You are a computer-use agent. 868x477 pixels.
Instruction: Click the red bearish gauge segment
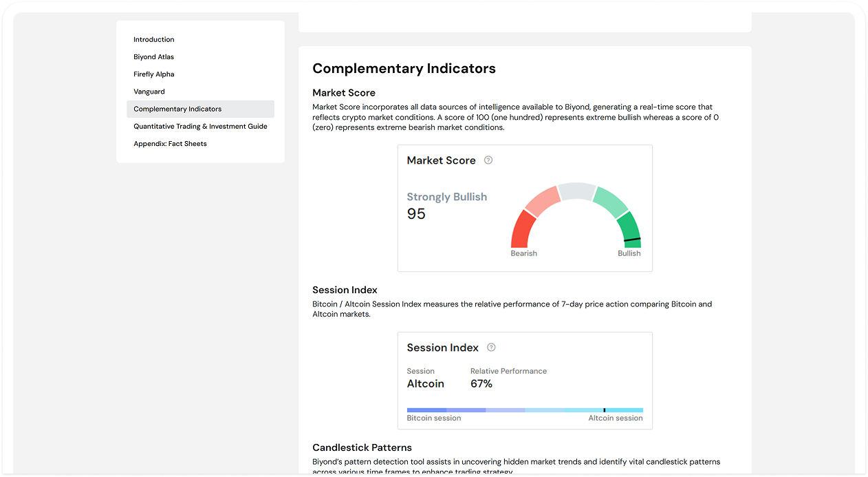click(522, 231)
